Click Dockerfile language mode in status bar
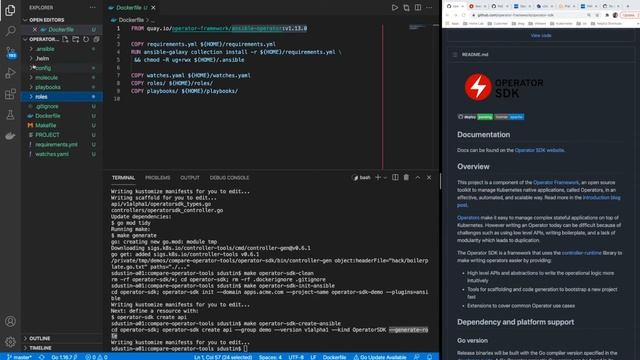This screenshot has width=640, height=360. [334, 357]
